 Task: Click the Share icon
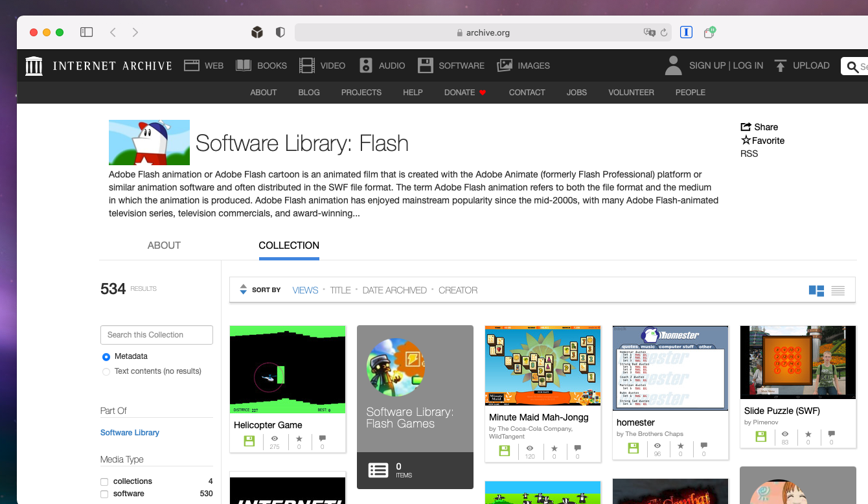click(746, 127)
